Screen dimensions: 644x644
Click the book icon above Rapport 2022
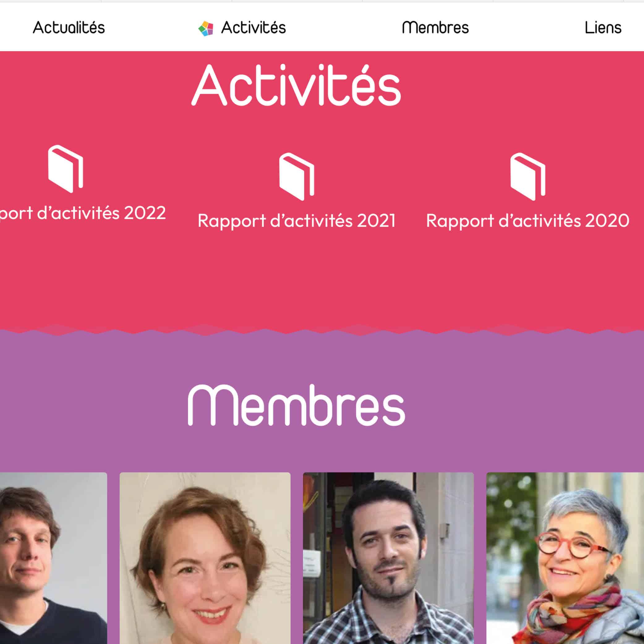pos(66,169)
